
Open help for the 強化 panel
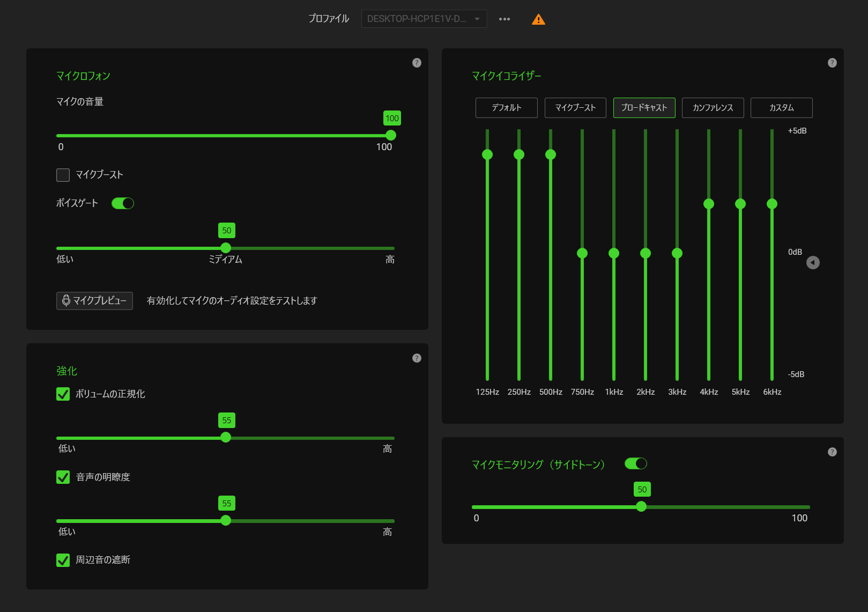[417, 358]
